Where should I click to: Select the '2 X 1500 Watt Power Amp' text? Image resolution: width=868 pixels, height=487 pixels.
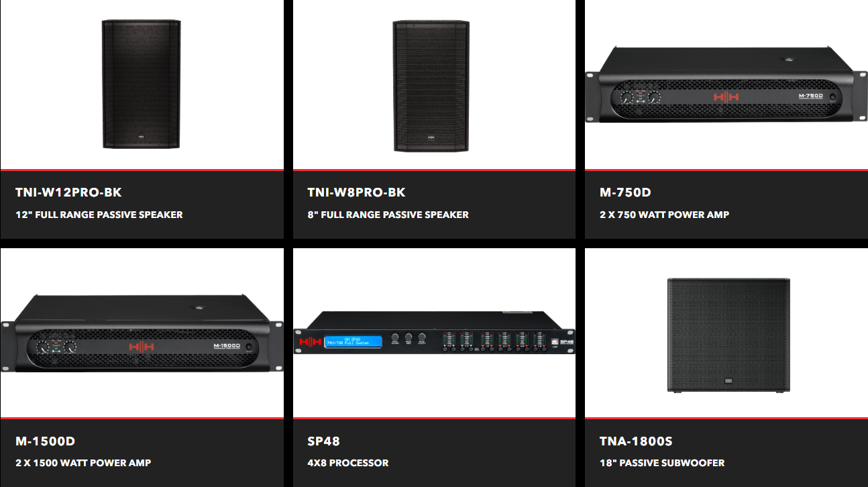[83, 463]
